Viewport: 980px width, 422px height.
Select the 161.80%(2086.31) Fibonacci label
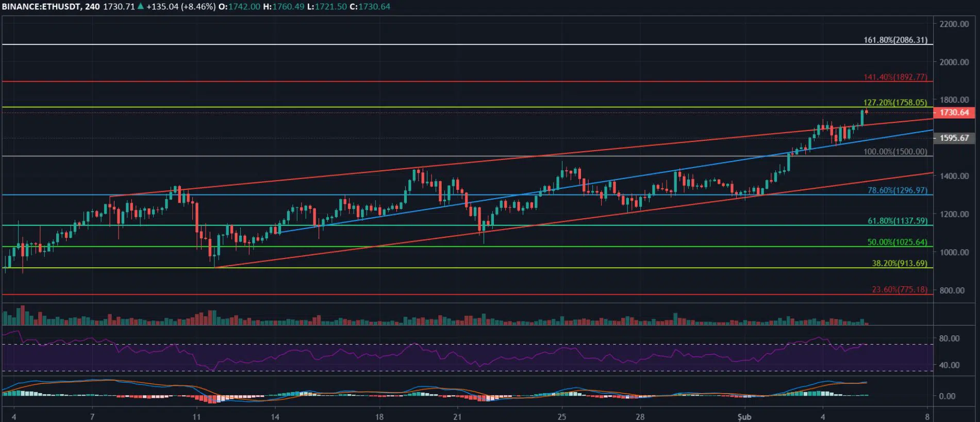click(895, 40)
